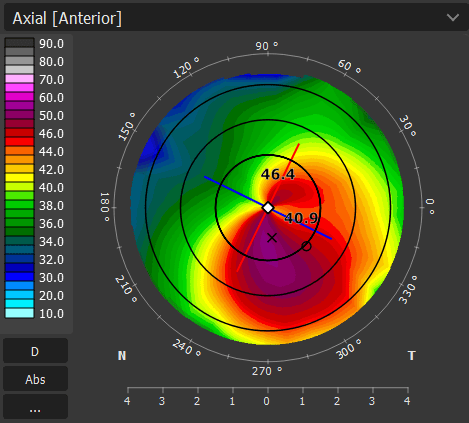
Task: Toggle the Abs scale button
Action: point(35,379)
